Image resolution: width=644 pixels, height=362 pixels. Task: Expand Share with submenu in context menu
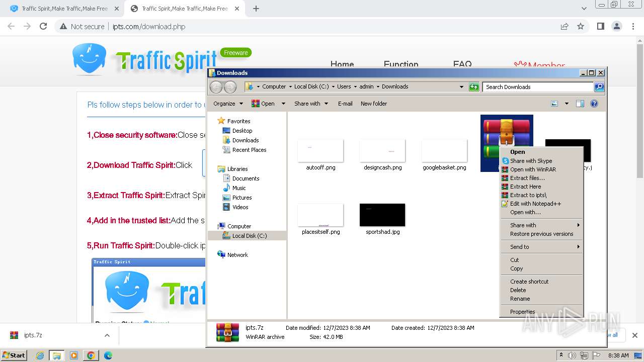(x=541, y=225)
